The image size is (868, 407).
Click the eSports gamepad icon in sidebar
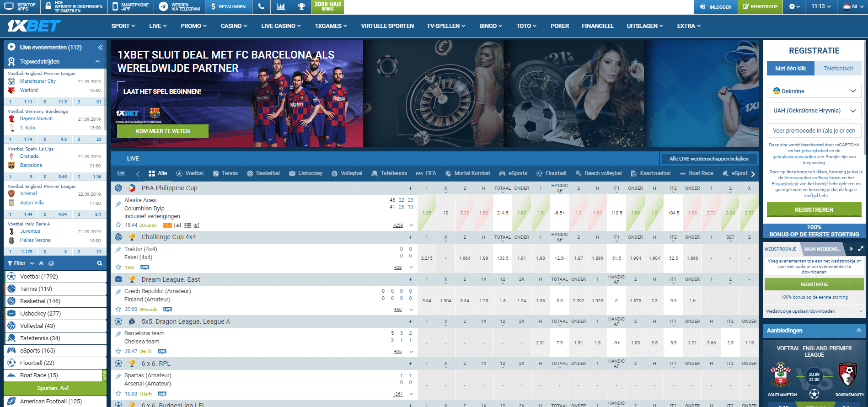coord(11,351)
